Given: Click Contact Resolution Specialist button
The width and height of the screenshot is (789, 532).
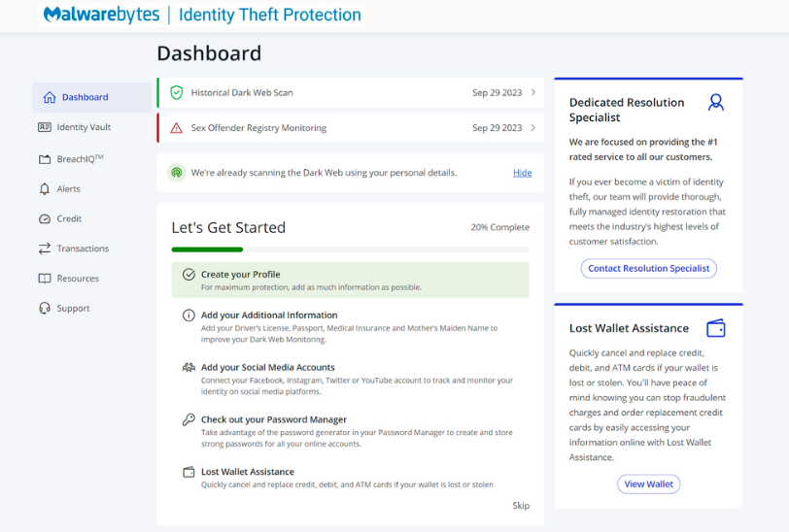Looking at the screenshot, I should click(648, 268).
